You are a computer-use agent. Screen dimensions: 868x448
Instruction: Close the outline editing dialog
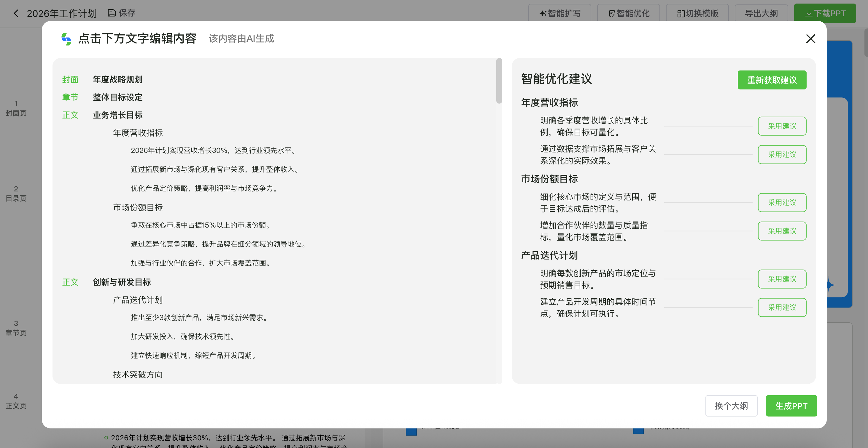click(x=810, y=39)
